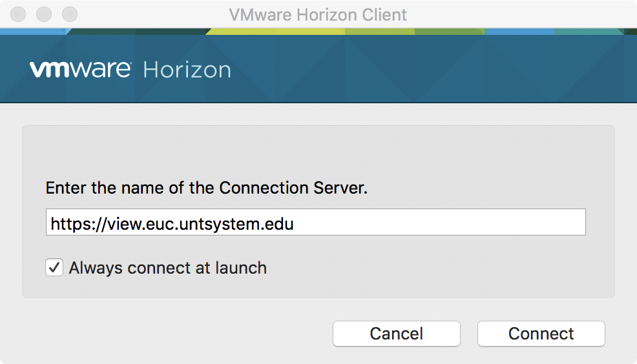Click the 'Always connect at launch' label text
The image size is (637, 364).
click(167, 268)
